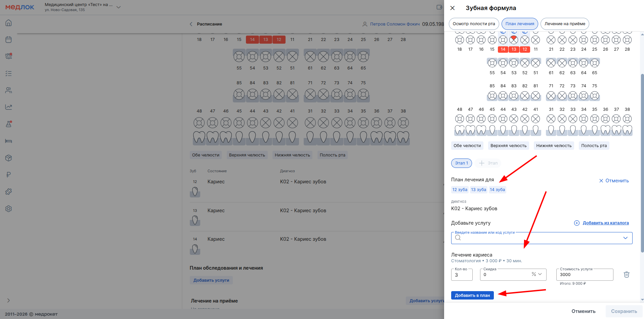
Task: Expand the medical center selector dropdown
Action: pyautogui.click(x=118, y=7)
